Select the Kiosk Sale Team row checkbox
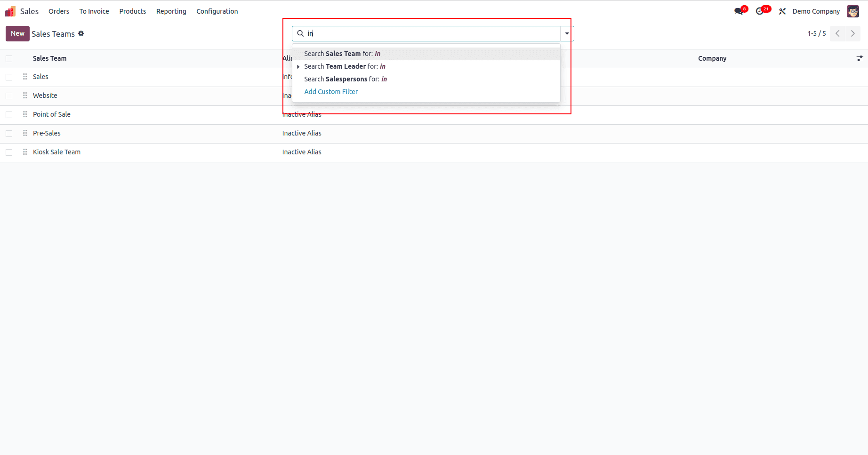Screen dimensions: 868x455 [x=9, y=152]
